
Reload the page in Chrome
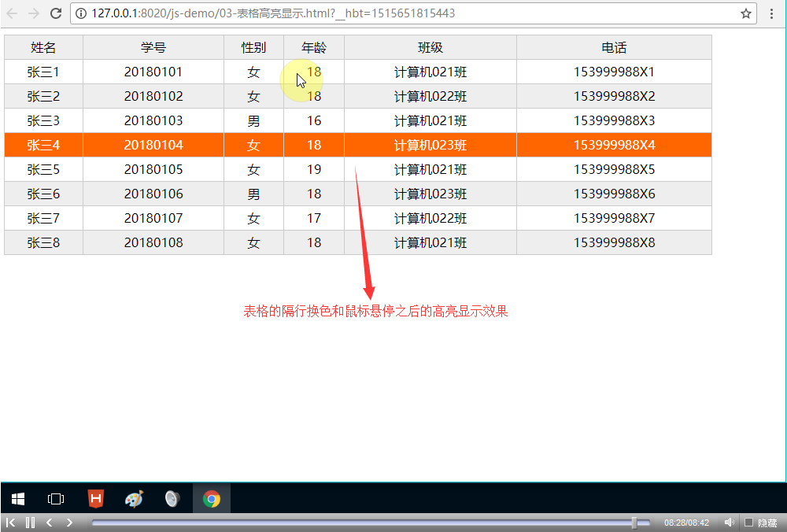click(x=56, y=13)
